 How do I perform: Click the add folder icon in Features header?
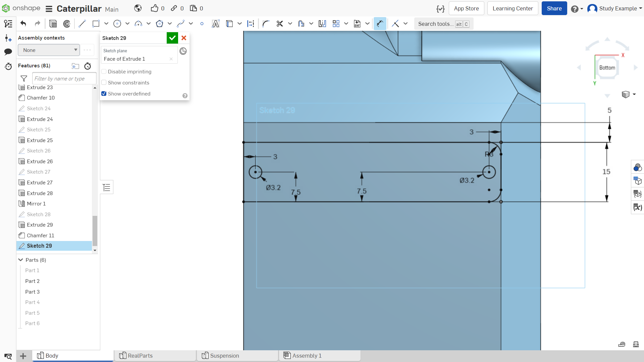pyautogui.click(x=75, y=66)
